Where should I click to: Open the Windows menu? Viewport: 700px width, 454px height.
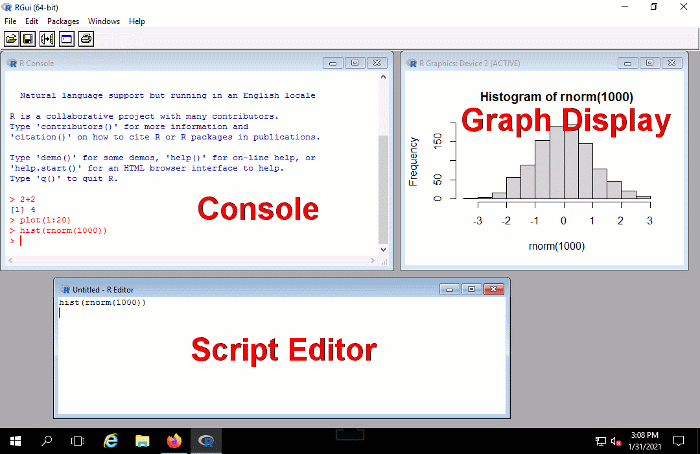(104, 21)
